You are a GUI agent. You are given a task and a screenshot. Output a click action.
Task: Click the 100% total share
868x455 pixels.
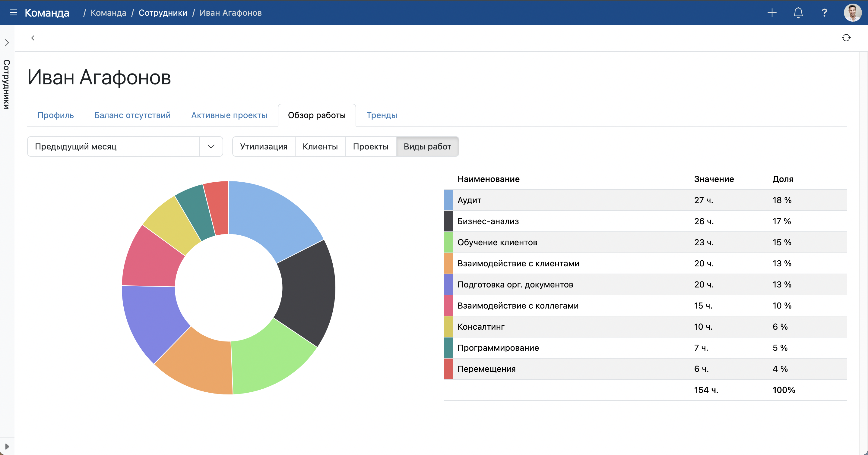(784, 390)
